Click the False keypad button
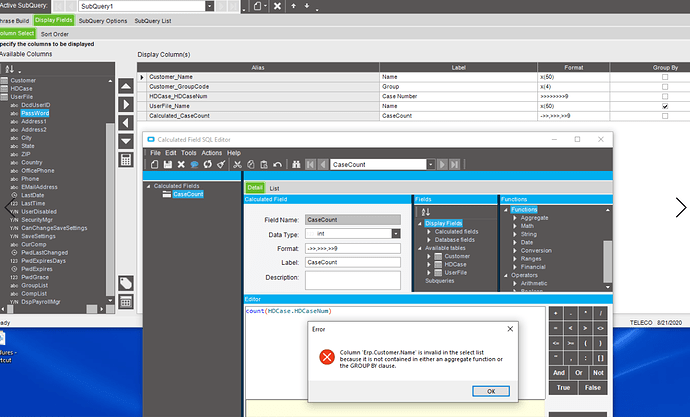 tap(593, 388)
